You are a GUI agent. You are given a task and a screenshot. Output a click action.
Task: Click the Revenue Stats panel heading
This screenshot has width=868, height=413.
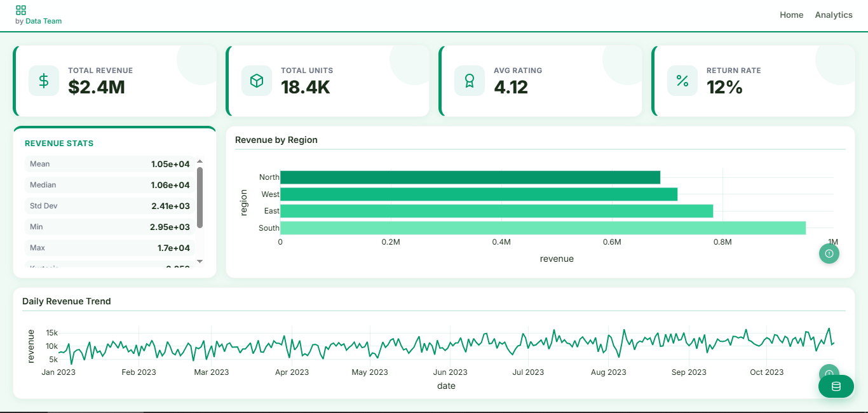pos(59,144)
